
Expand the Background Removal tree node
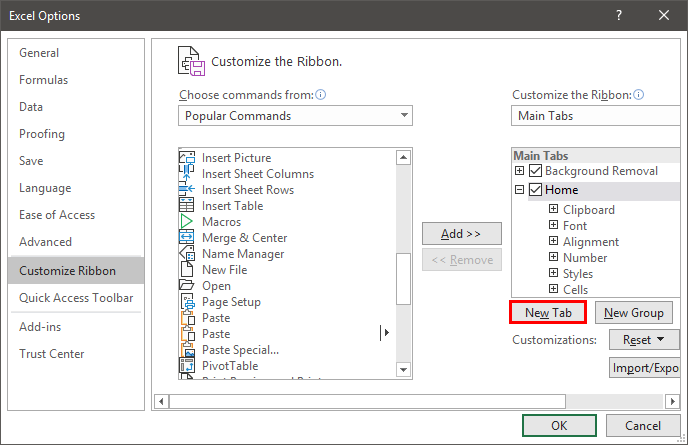pos(520,170)
